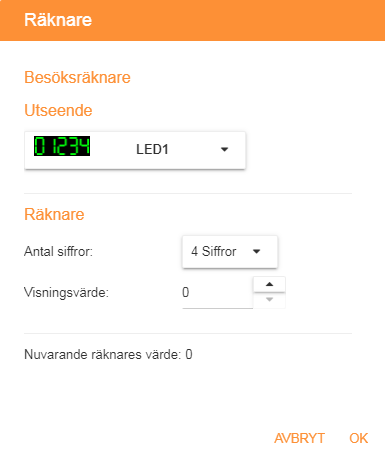
Task: Click the Antal siffror label
Action: [x=58, y=251]
